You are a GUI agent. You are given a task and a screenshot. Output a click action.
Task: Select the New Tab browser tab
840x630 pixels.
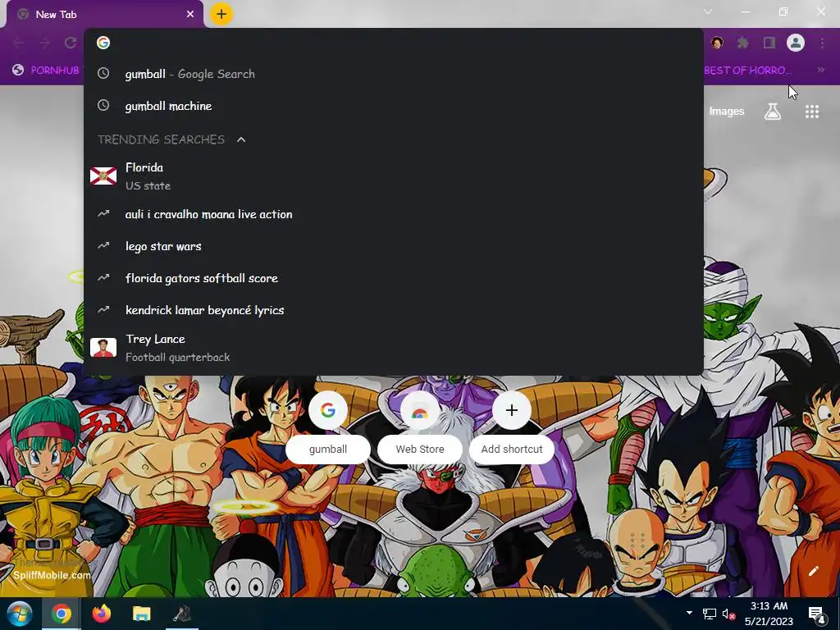click(105, 15)
